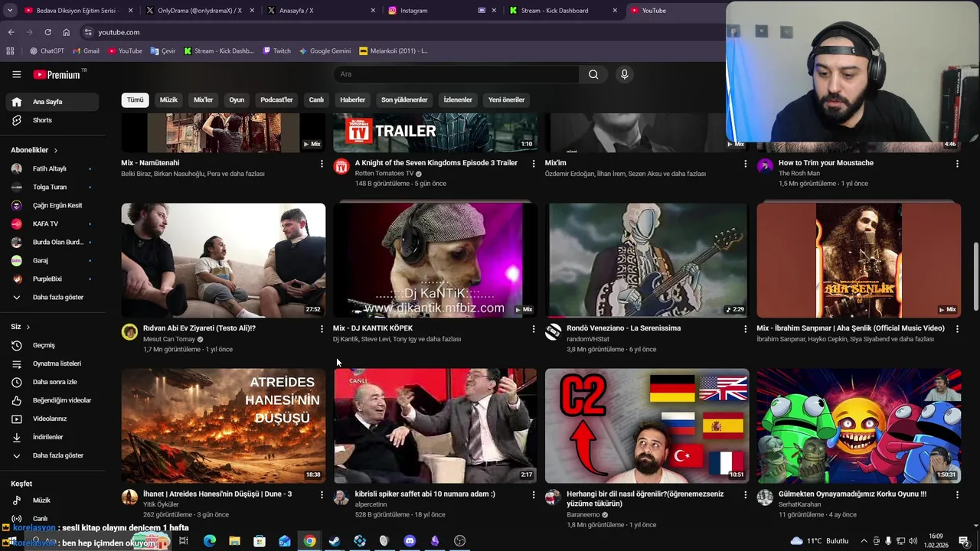Select the Müzik filter chip
The width and height of the screenshot is (980, 551).
[168, 99]
